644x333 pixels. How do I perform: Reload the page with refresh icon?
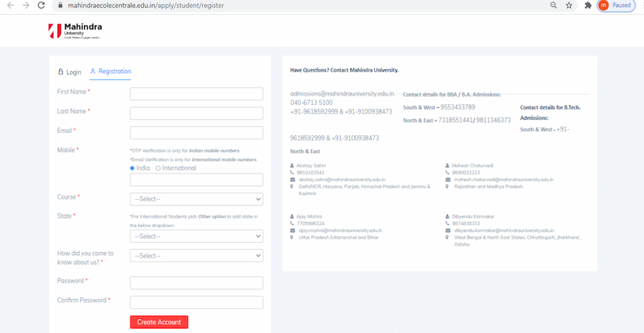(43, 5)
